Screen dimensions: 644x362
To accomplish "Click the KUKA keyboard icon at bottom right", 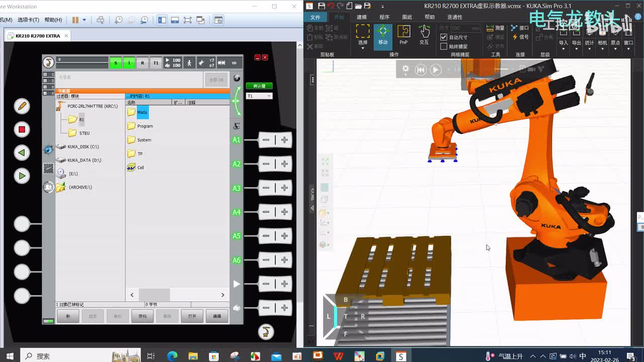I will click(266, 331).
